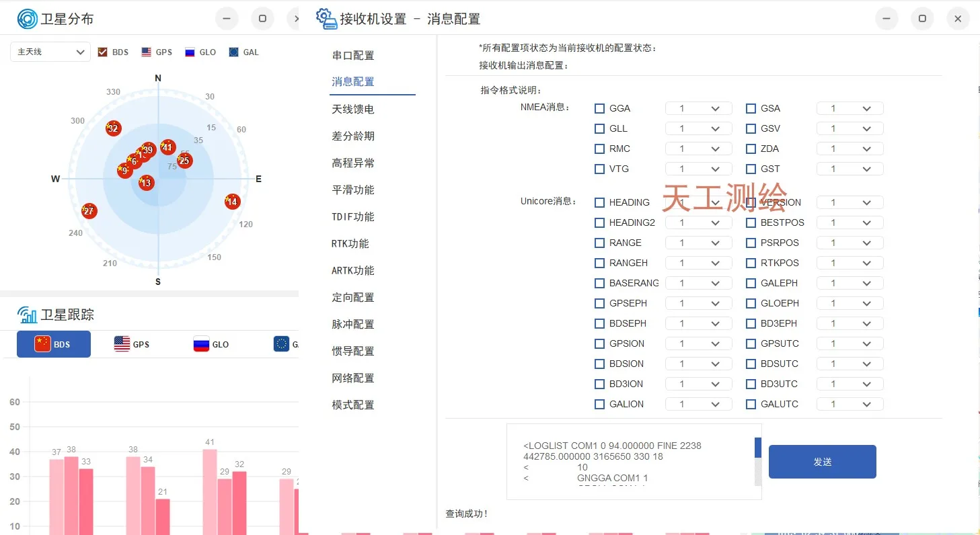Maximize the 接收机设置 window
Screen dimensions: 980x535
(x=922, y=19)
